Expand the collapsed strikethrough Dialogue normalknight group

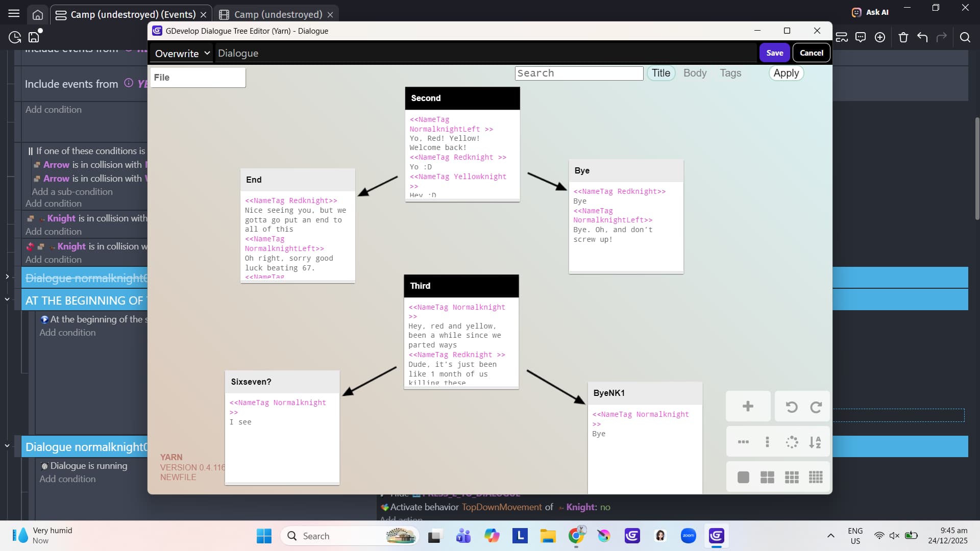click(x=7, y=277)
